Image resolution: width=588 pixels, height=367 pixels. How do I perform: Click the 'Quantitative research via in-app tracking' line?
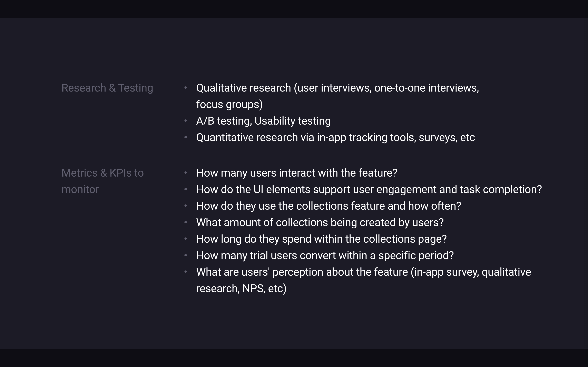point(335,137)
